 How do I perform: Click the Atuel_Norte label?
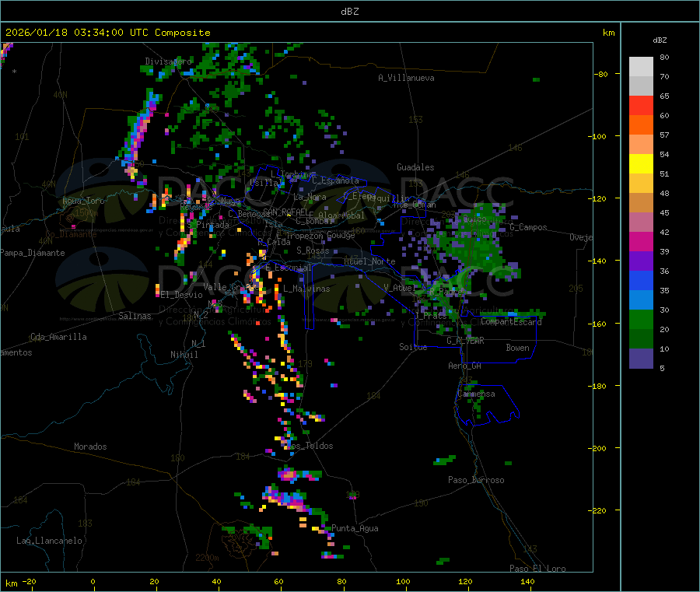click(369, 261)
